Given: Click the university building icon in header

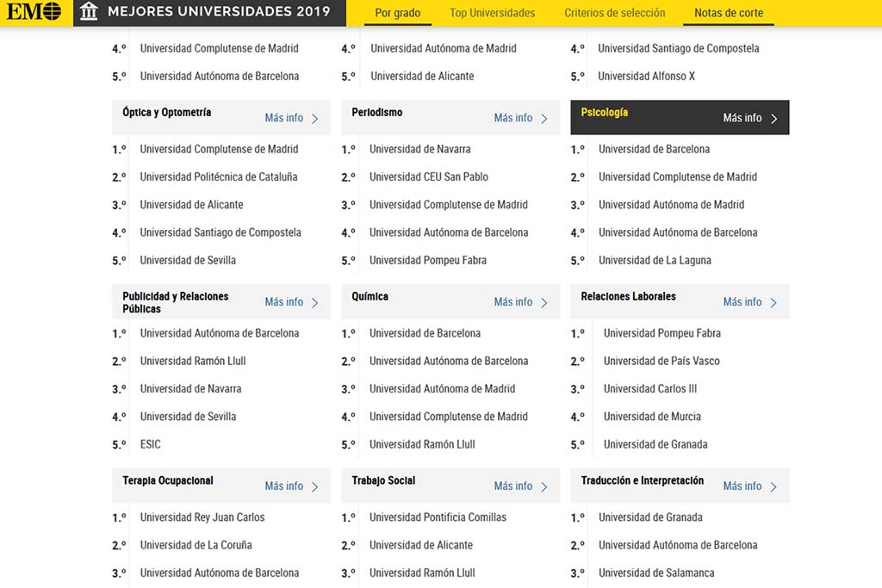Looking at the screenshot, I should [89, 12].
